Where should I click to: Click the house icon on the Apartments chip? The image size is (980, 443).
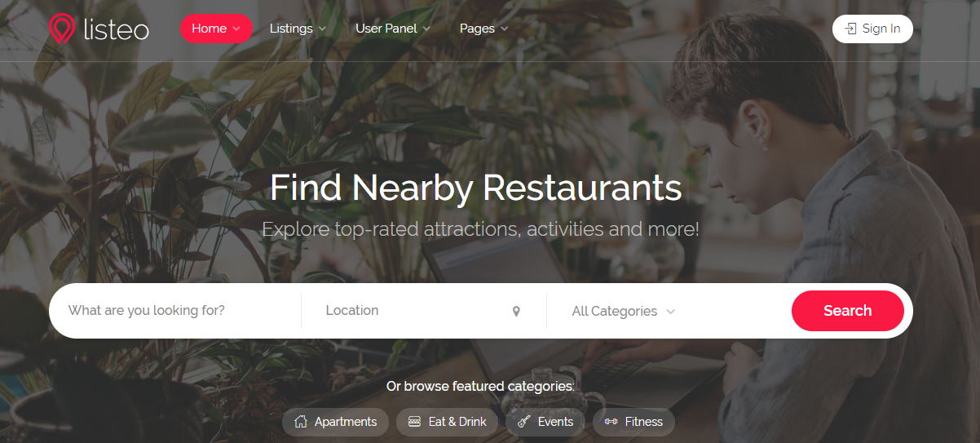pyautogui.click(x=301, y=422)
